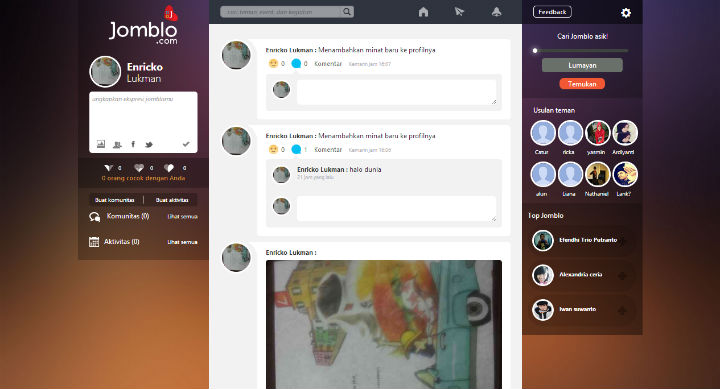Click Enricko Lukman name on first post

coord(290,50)
